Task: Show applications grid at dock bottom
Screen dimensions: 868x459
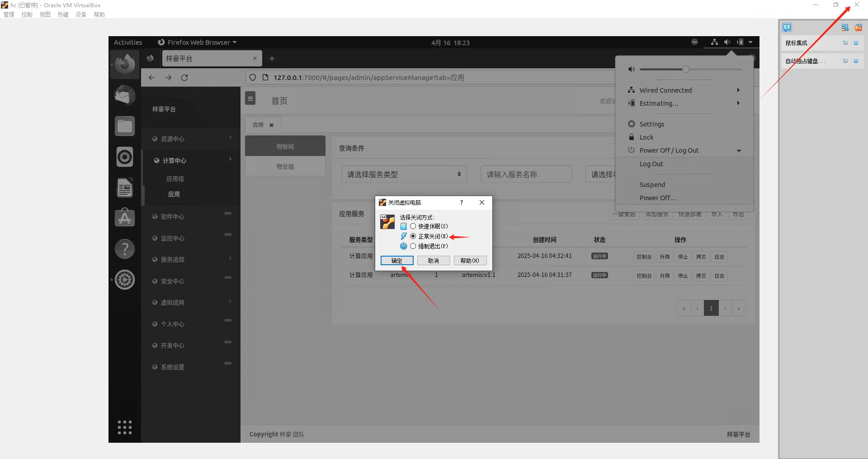Action: pos(125,427)
